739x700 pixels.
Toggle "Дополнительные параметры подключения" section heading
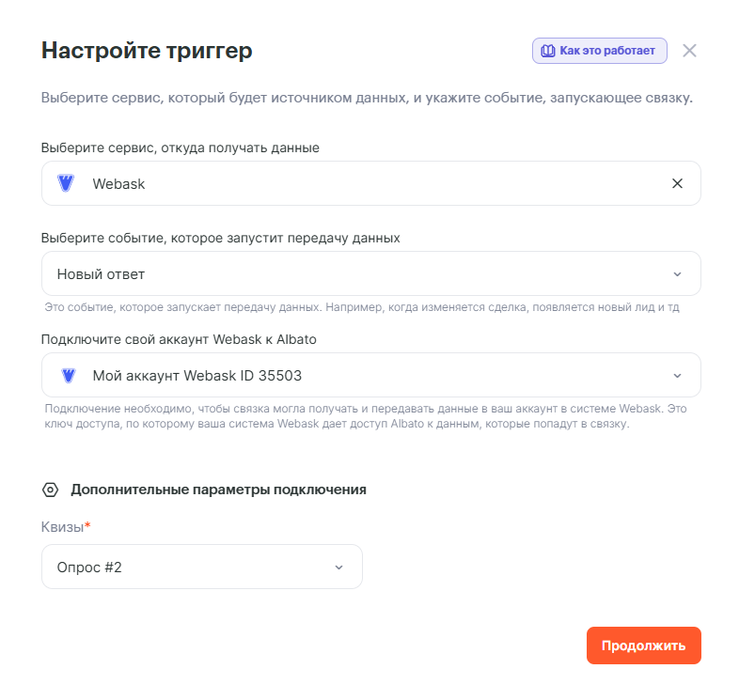[218, 490]
